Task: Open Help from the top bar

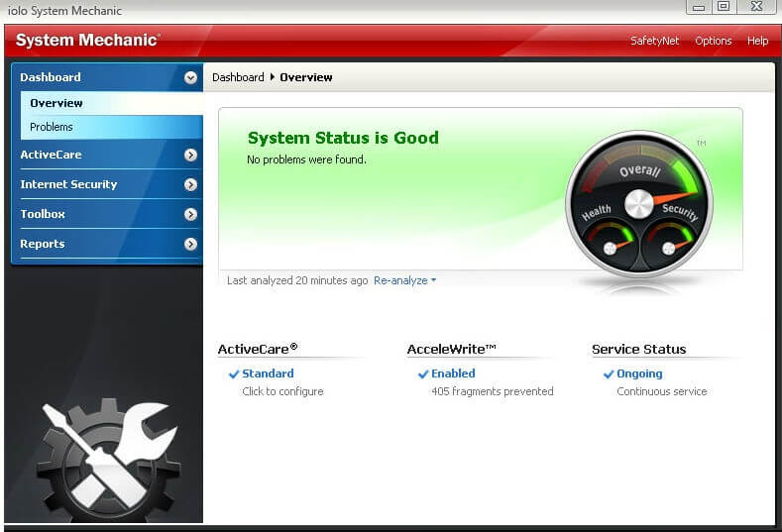Action: 757,41
